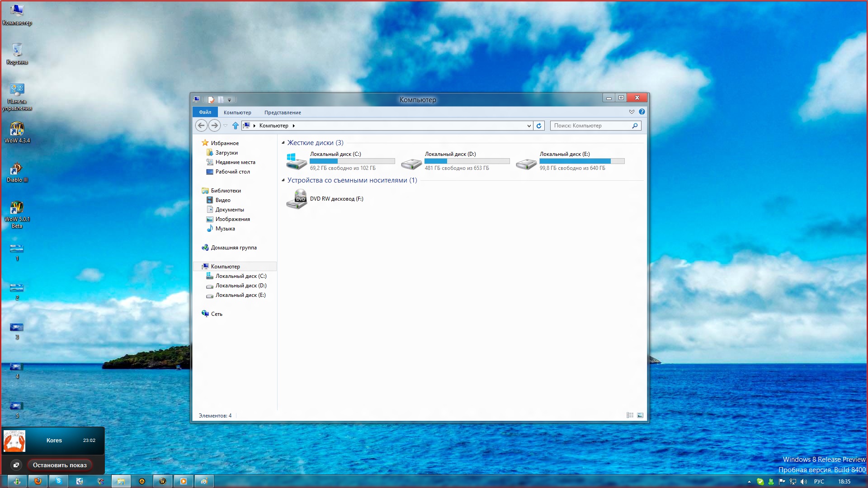Open the Файл ribbon tab

[x=205, y=112]
